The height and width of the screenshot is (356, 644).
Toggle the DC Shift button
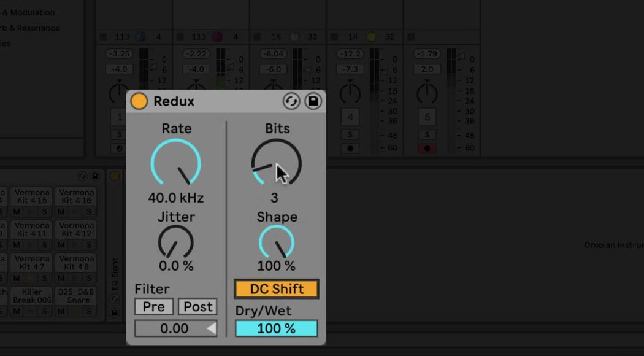(277, 288)
